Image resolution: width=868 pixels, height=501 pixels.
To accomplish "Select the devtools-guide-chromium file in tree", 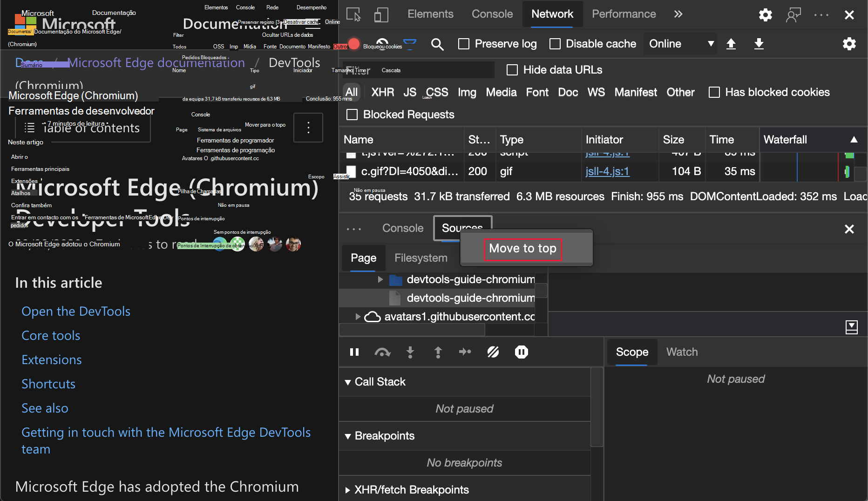I will [x=438, y=298].
